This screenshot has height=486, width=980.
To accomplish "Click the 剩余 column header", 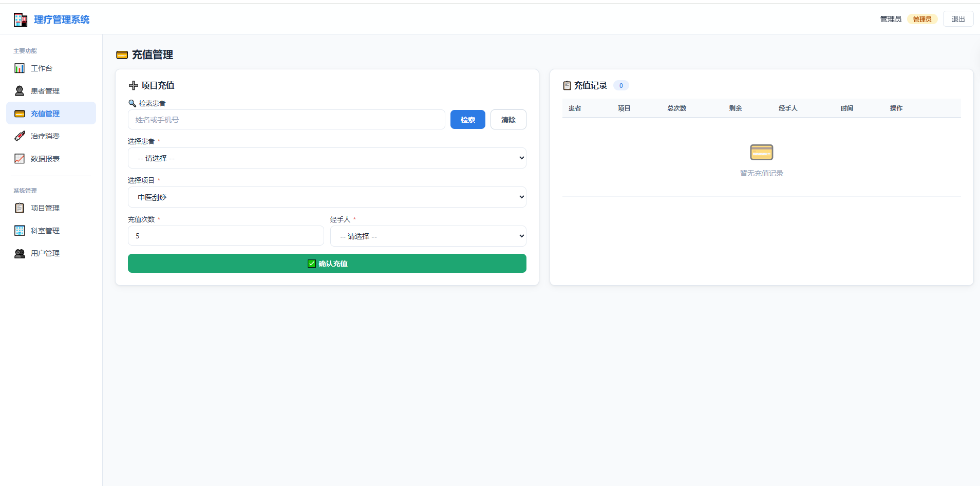I will pos(736,108).
